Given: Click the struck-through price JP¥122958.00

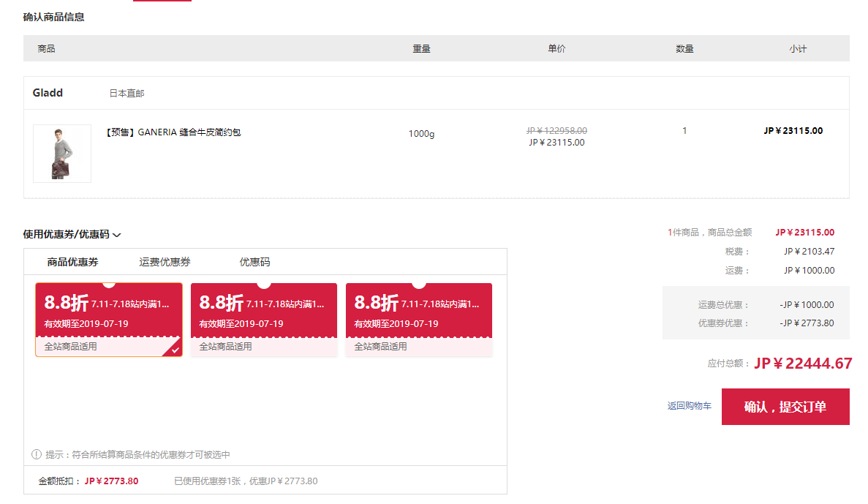Looking at the screenshot, I should click(556, 131).
